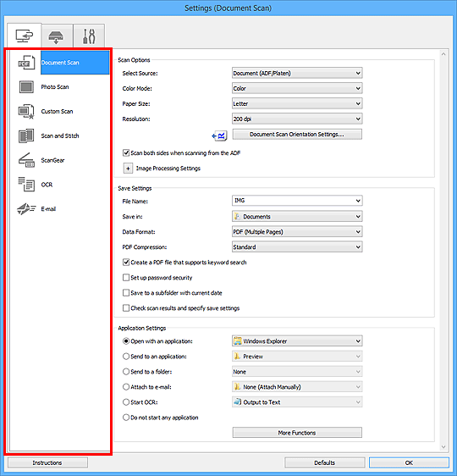This screenshot has width=457, height=476.
Task: Click the ScanGear scanner icon
Action: coord(26,160)
